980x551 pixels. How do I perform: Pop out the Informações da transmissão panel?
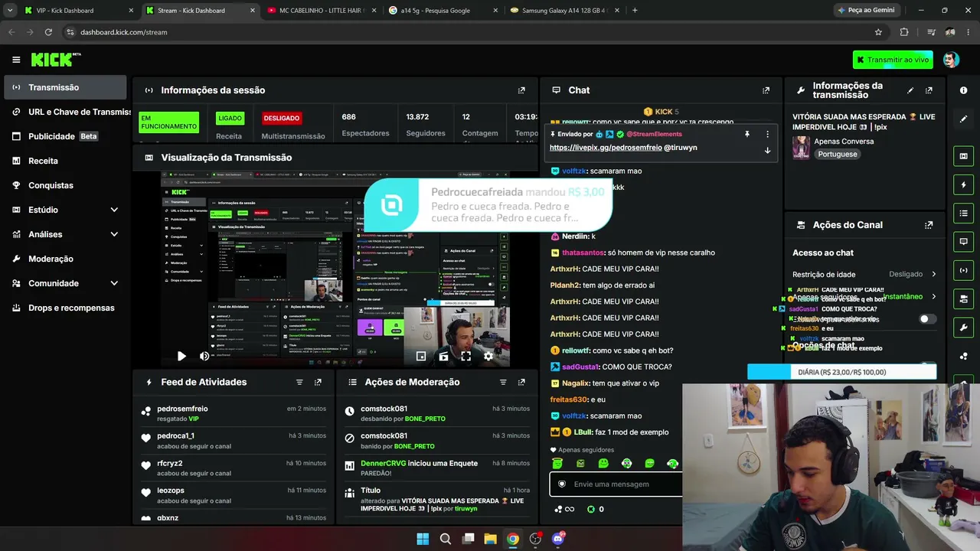click(929, 90)
